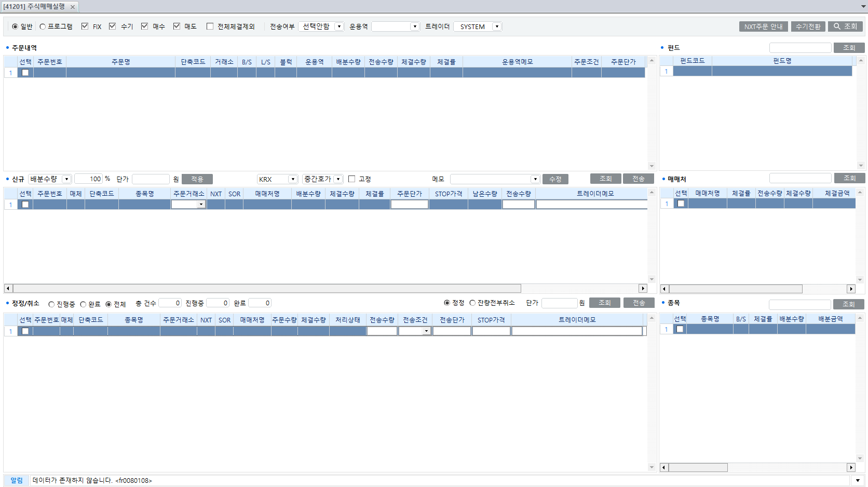
Task: Click the NXT주문 안내 button
Action: coord(764,26)
